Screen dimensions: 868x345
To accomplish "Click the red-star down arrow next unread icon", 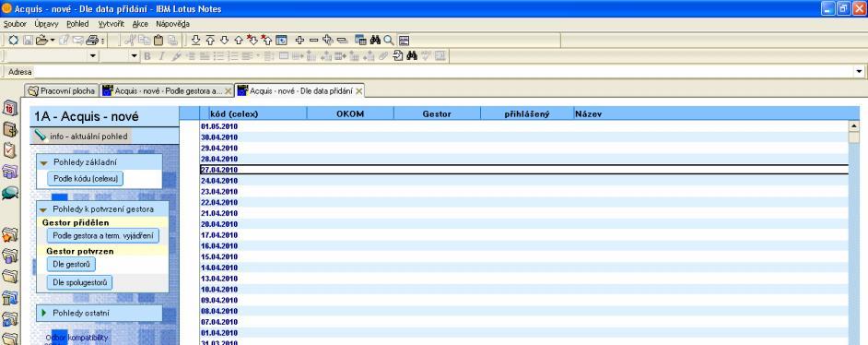I will tap(252, 40).
